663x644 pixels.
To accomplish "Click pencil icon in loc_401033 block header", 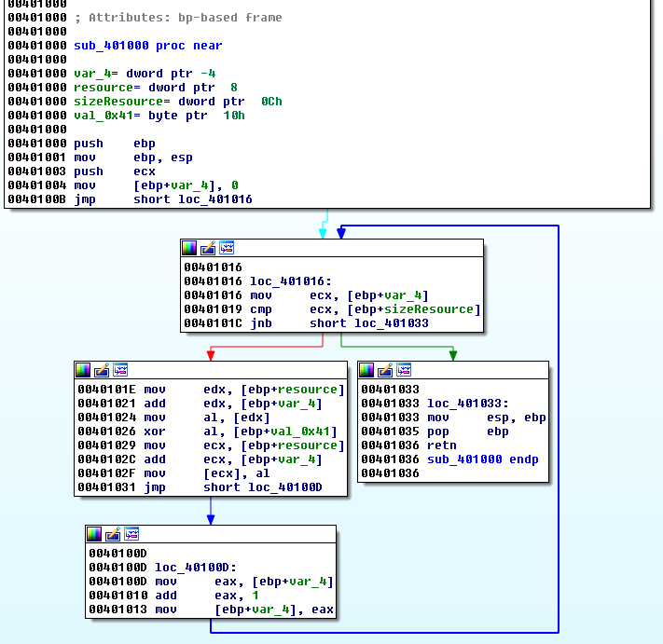I will coord(385,370).
